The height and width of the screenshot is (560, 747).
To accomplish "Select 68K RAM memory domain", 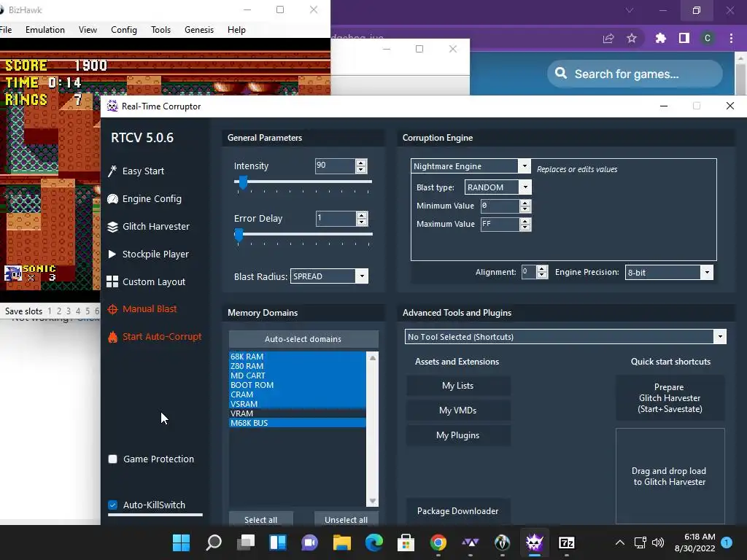I will tap(298, 356).
